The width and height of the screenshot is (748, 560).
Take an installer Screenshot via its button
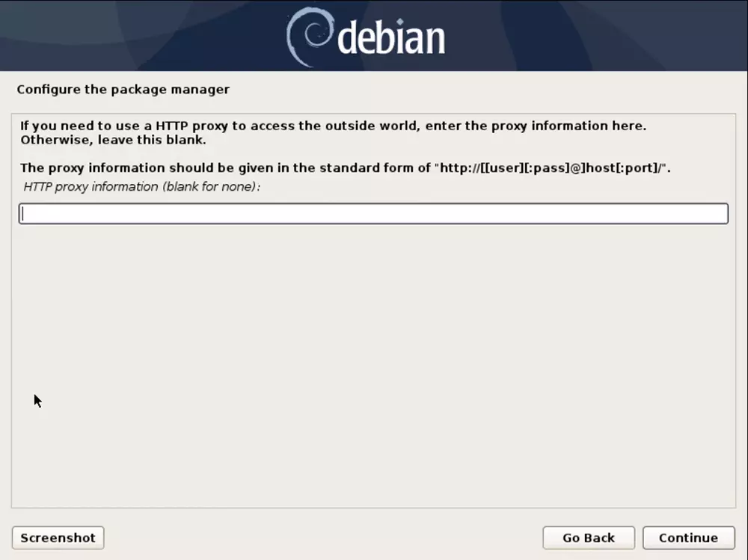[58, 538]
